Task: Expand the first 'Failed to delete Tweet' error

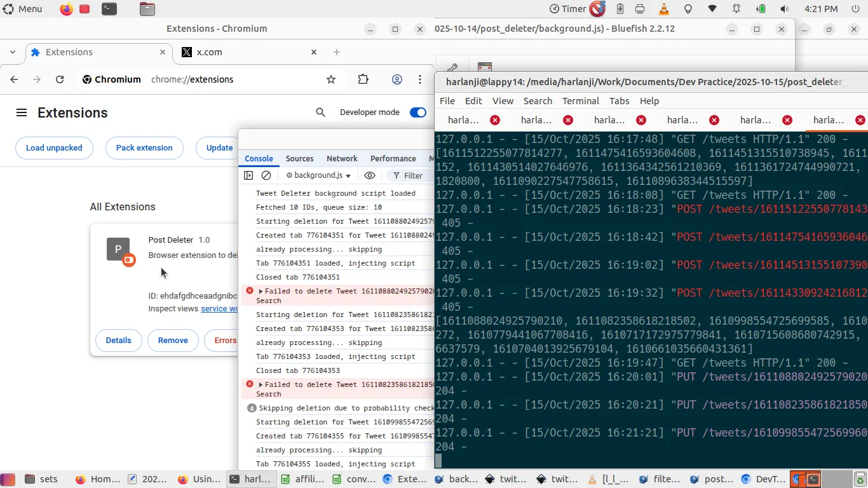Action: 261,291
